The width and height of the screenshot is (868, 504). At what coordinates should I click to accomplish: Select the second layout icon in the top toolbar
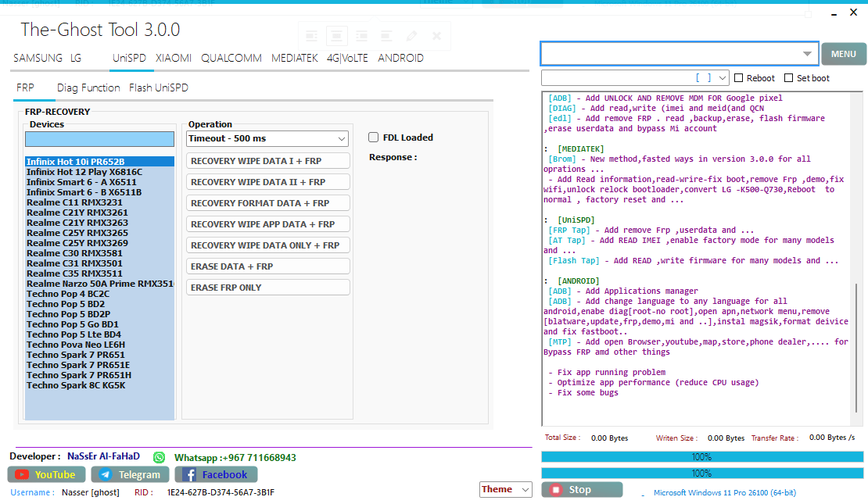pos(336,35)
